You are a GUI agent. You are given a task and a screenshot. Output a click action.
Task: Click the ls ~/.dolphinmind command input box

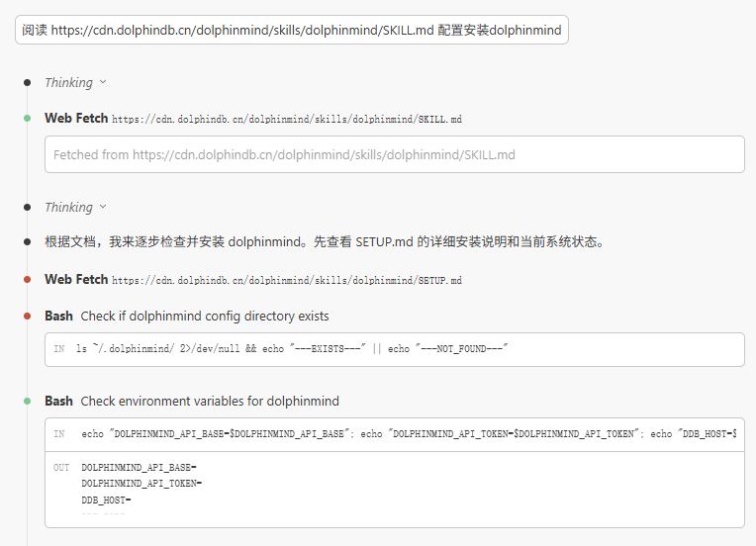pos(395,349)
